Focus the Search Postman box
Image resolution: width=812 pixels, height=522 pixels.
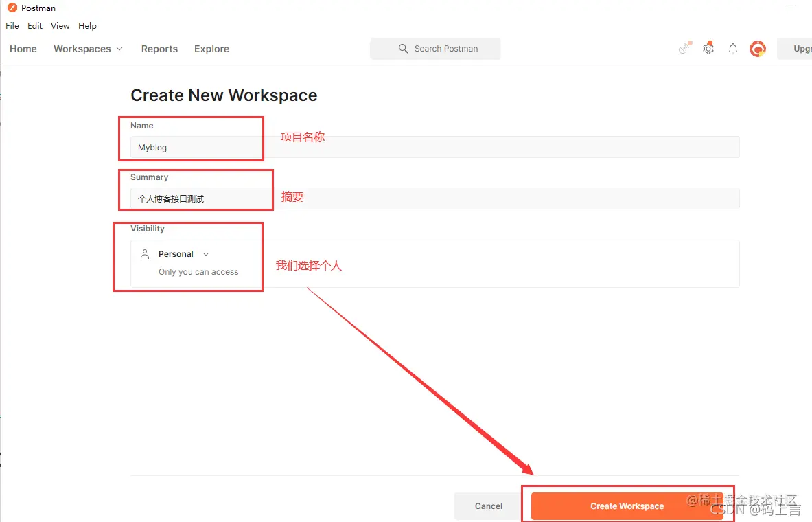435,49
